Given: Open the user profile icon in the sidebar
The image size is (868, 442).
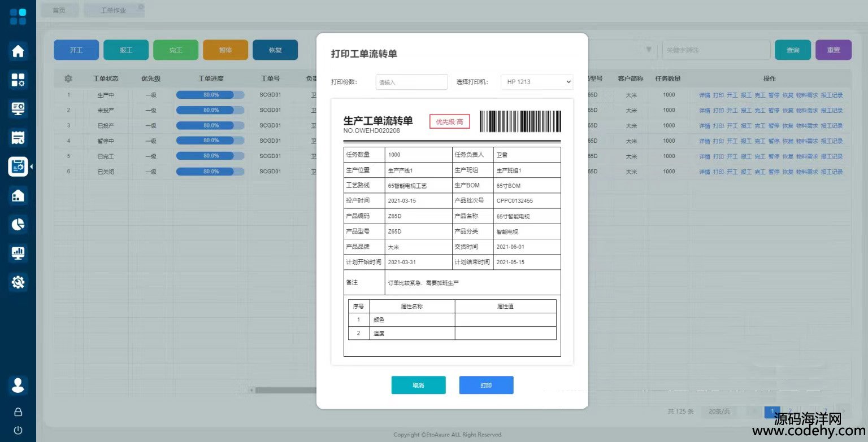Looking at the screenshot, I should [x=18, y=385].
